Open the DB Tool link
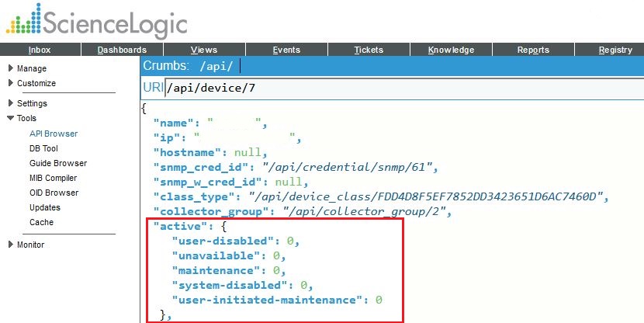Image resolution: width=644 pixels, height=323 pixels. [43, 148]
